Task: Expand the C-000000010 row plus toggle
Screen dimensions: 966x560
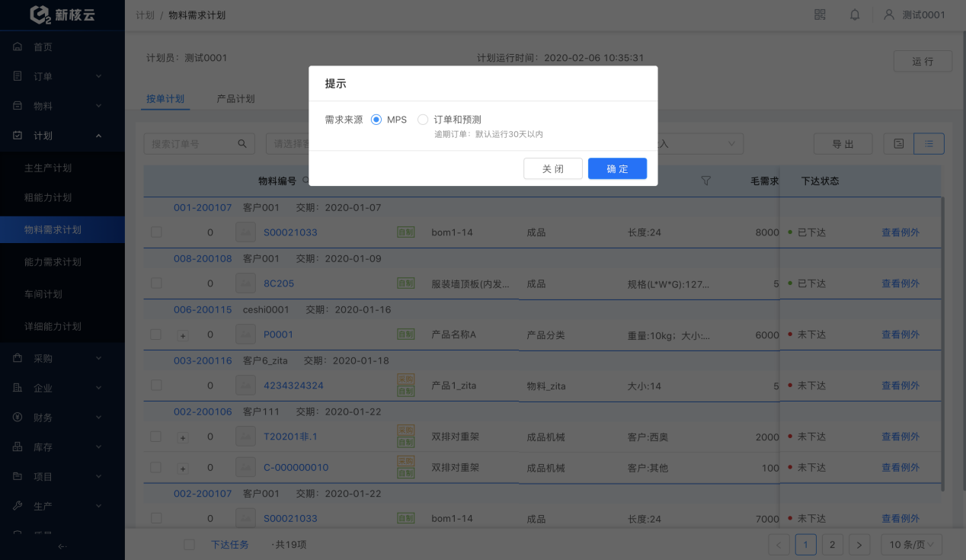Action: [183, 468]
